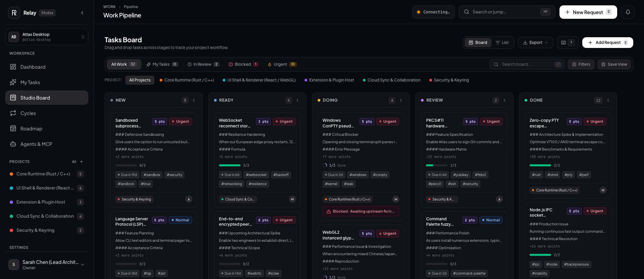Click assignee avatar M on the Windows ConPTY card

coord(396,199)
